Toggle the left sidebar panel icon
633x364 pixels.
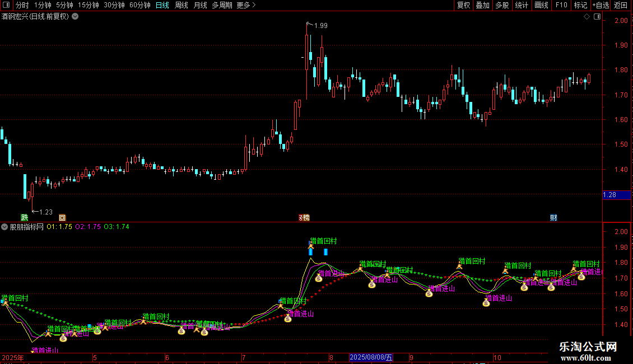pyautogui.click(x=6, y=5)
